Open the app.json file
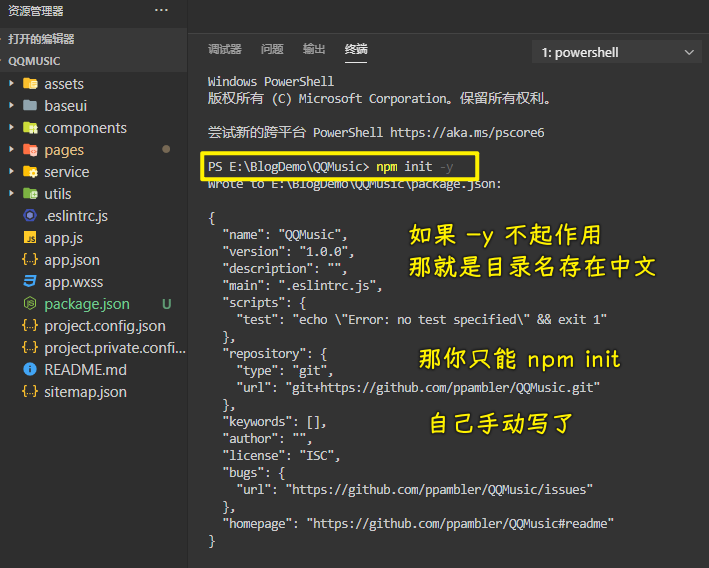Screen dimensions: 709x568 tap(72, 260)
